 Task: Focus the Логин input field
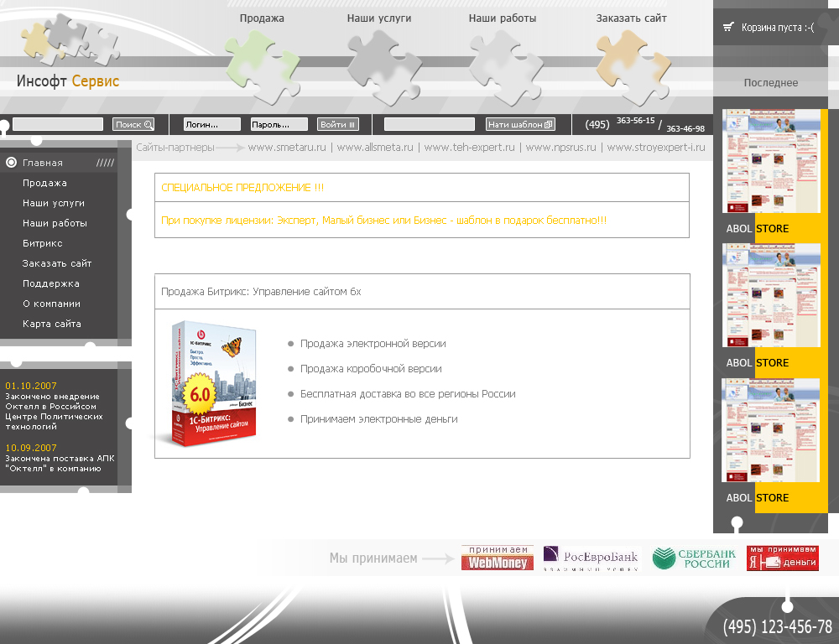click(212, 124)
